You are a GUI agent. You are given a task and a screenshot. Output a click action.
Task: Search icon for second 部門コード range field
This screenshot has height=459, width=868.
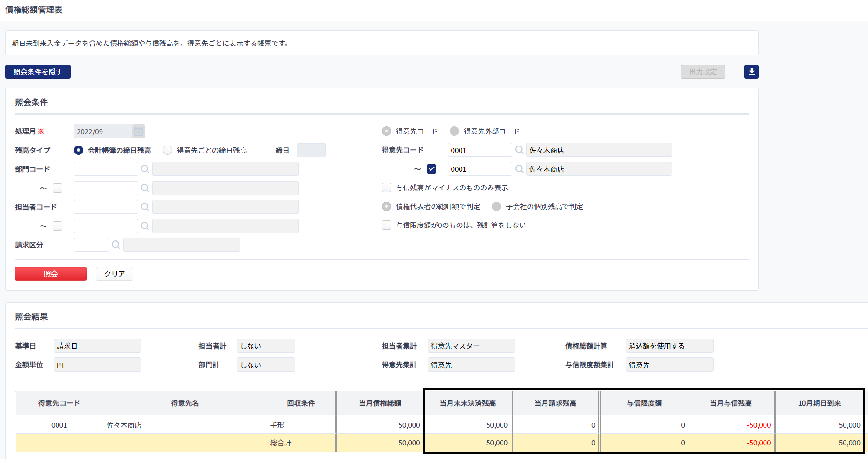click(145, 188)
